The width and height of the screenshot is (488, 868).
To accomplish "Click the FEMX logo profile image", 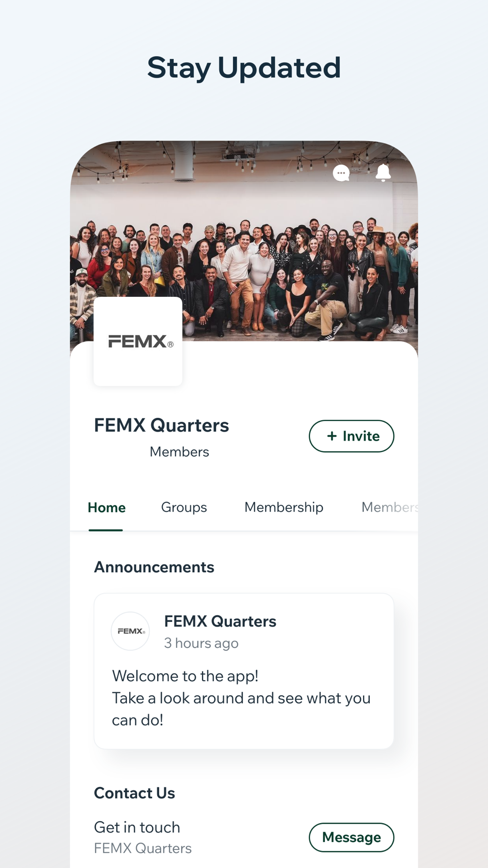I will [138, 341].
